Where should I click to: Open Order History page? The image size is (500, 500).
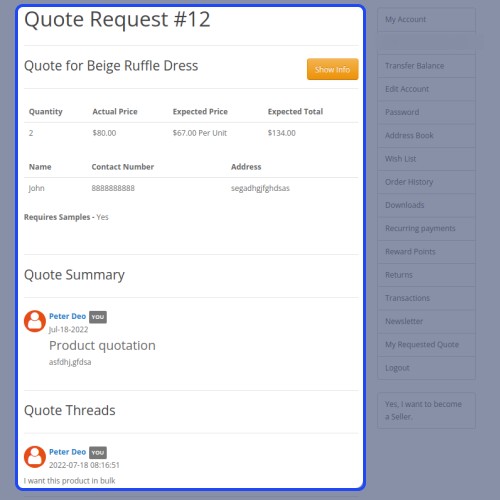pyautogui.click(x=426, y=182)
